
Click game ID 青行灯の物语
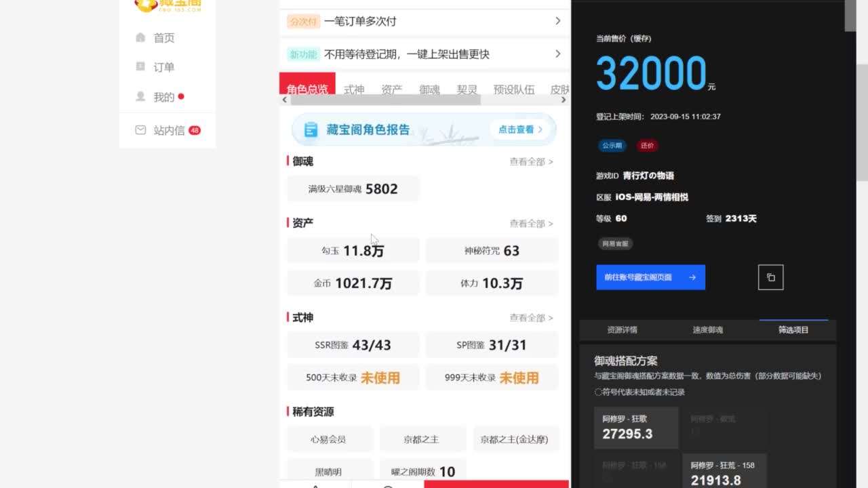(x=648, y=176)
